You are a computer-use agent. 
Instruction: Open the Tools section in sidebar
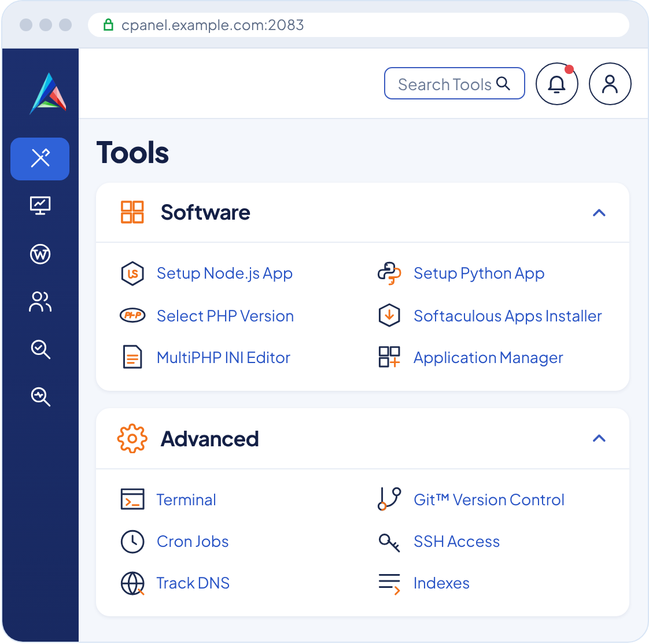click(40, 159)
